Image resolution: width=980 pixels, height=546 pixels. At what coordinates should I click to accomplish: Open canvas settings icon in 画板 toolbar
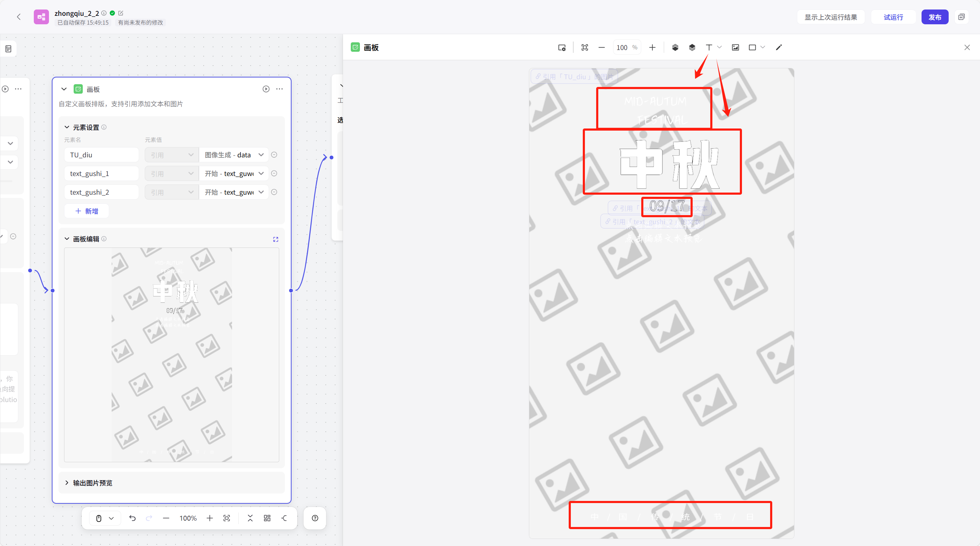click(x=562, y=48)
